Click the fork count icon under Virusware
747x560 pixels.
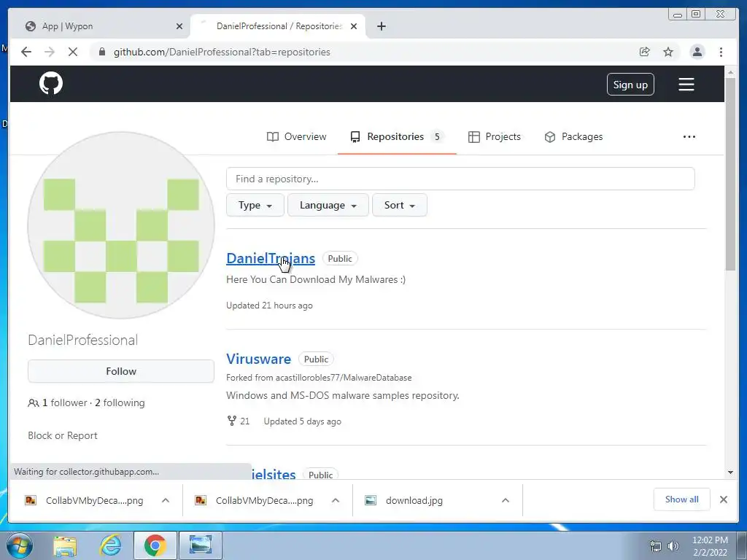231,421
